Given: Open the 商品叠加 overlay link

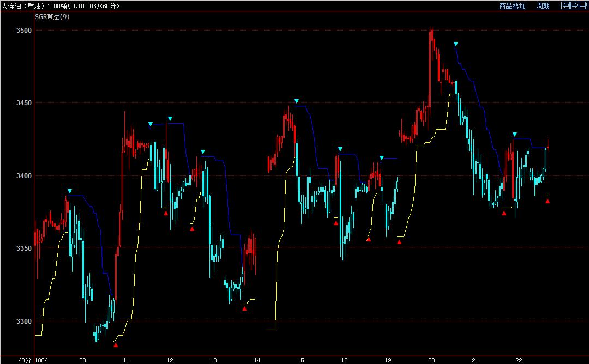Looking at the screenshot, I should tap(512, 6).
